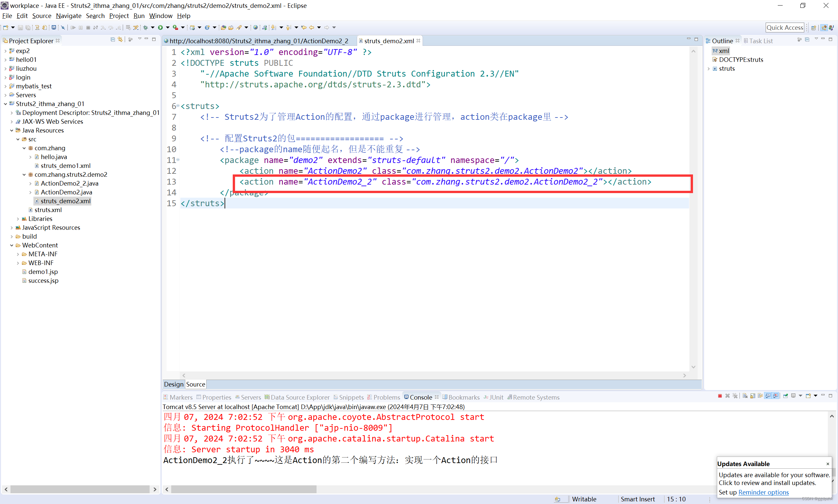The height and width of the screenshot is (504, 838).
Task: Switch to the Servers tab
Action: [x=248, y=397]
